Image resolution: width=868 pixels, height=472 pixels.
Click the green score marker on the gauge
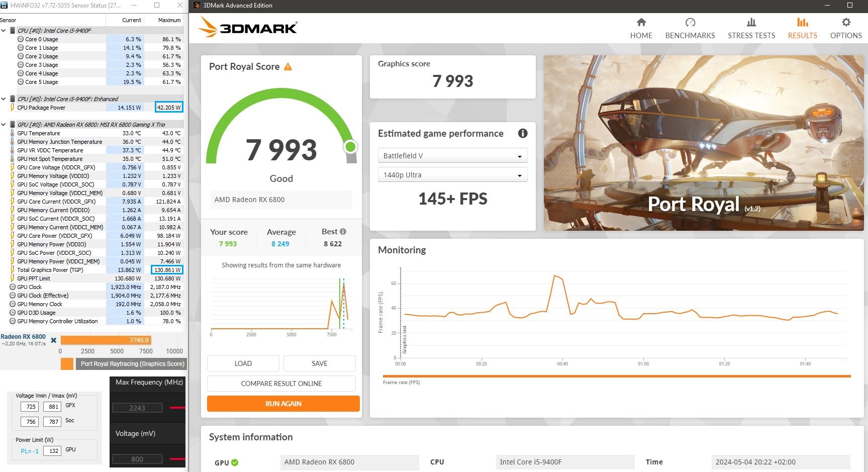point(350,147)
